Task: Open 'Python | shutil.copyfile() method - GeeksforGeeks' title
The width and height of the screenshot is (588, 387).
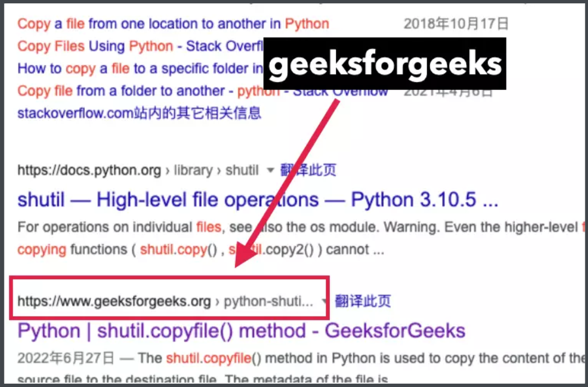Action: [242, 331]
